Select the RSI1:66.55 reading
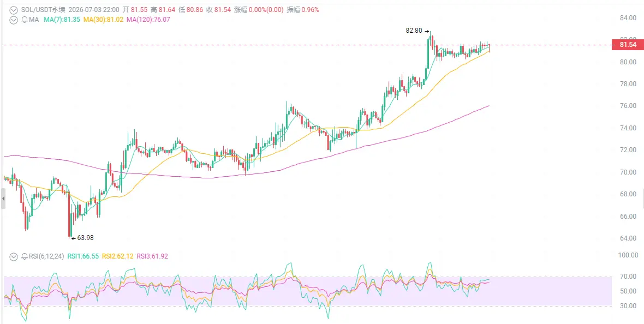Viewport: 644px width, 324px height. (83, 256)
